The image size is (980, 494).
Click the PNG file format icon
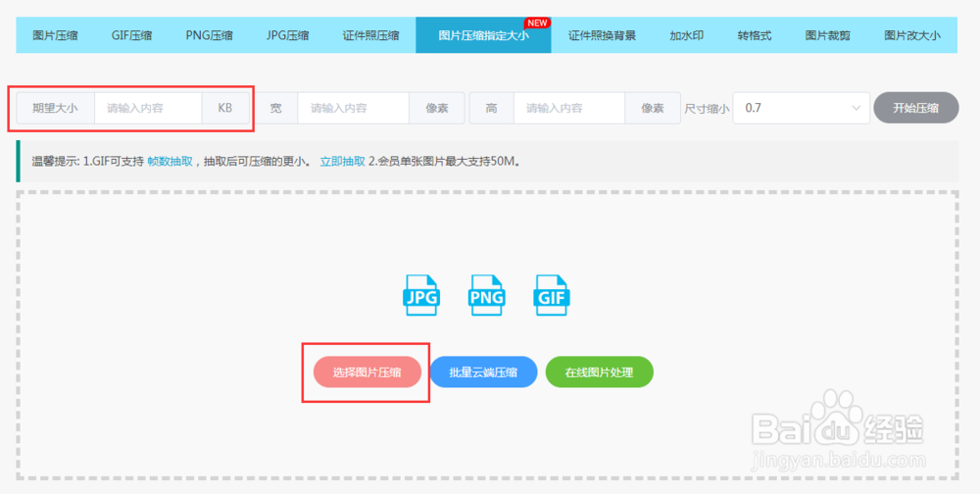(x=486, y=295)
